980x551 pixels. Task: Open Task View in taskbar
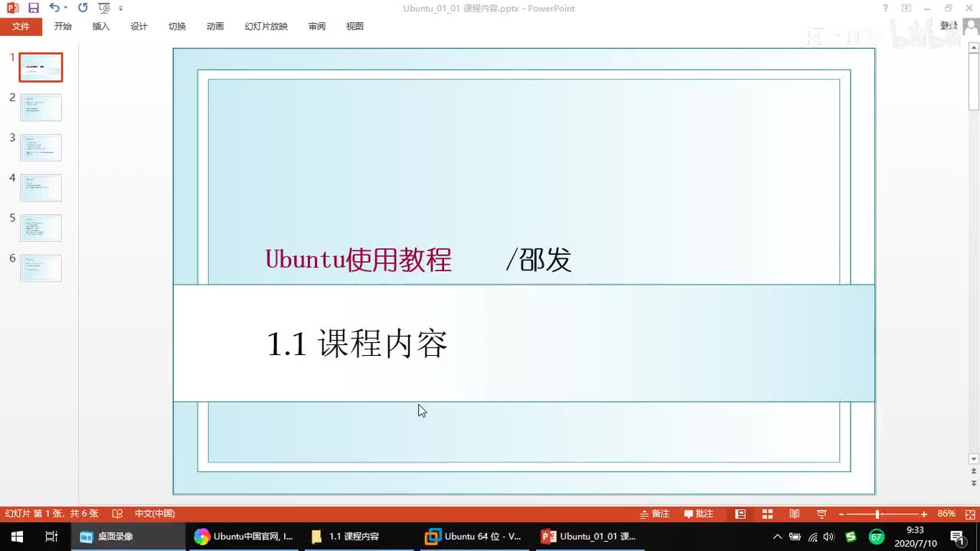pyautogui.click(x=51, y=536)
